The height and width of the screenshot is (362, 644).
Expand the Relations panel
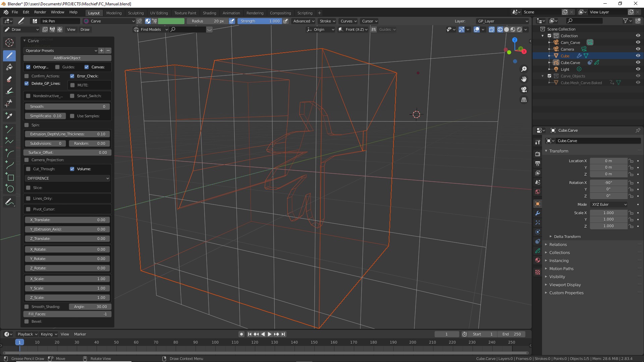558,245
